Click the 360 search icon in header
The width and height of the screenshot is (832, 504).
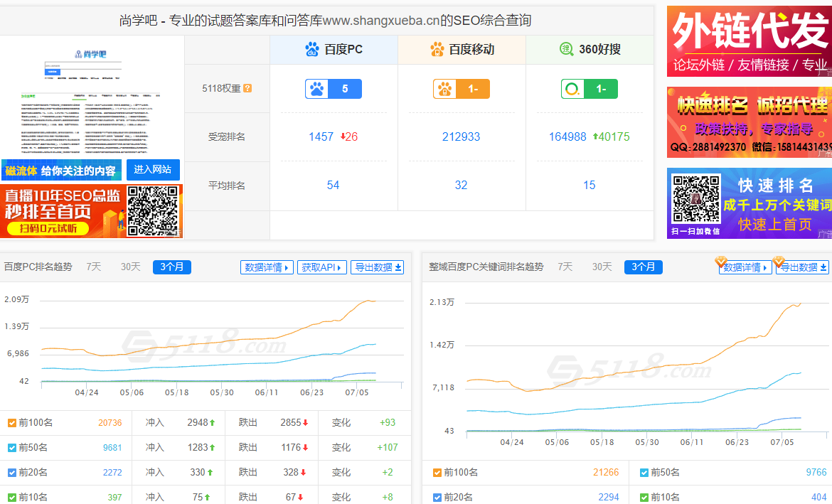(567, 49)
